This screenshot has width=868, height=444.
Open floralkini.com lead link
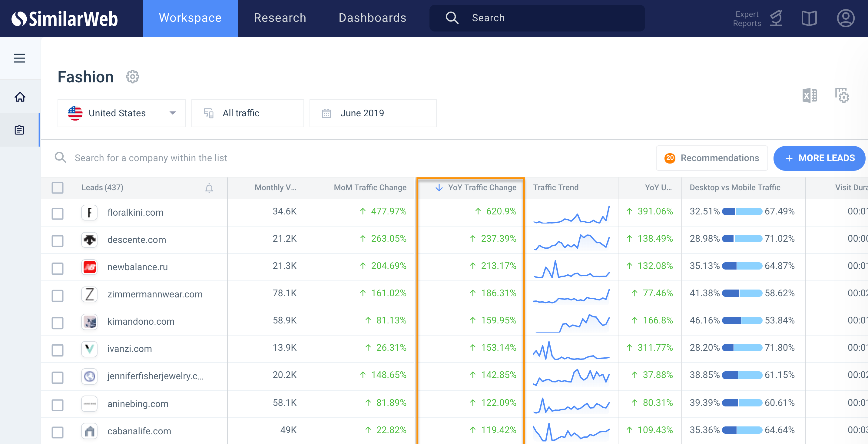[x=135, y=213]
